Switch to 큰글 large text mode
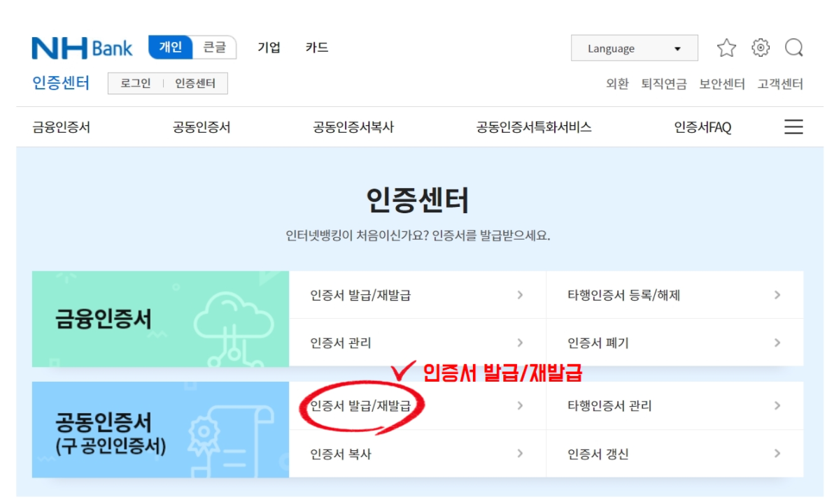 click(x=214, y=48)
